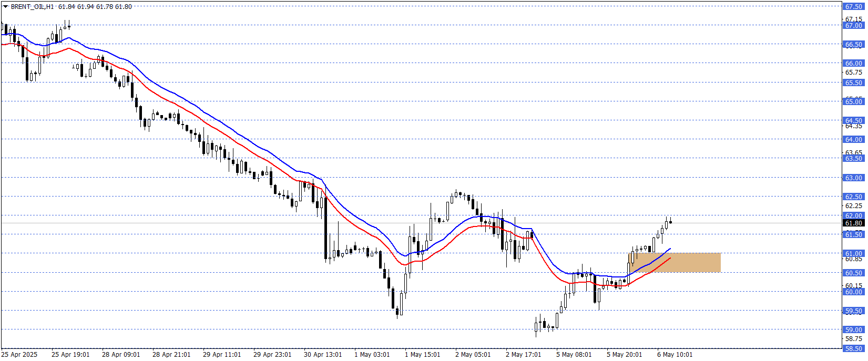The width and height of the screenshot is (868, 361).
Task: Click the 64.00 price level label
Action: (854, 140)
